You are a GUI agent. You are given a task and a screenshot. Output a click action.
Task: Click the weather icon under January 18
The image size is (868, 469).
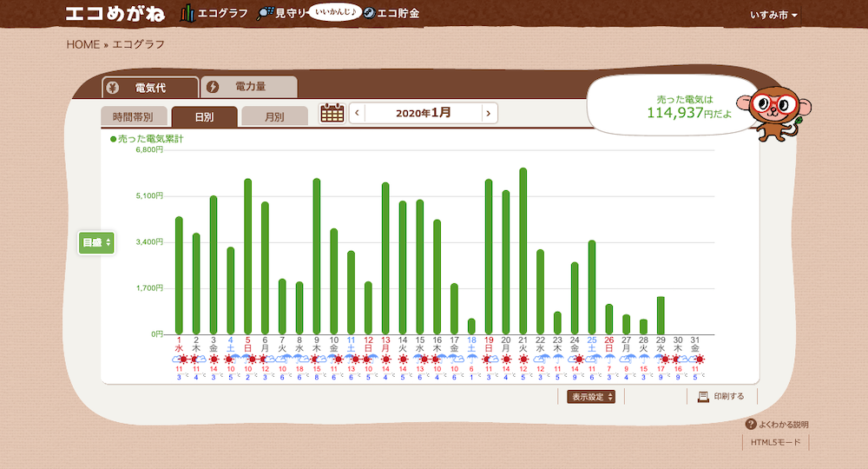[471, 360]
